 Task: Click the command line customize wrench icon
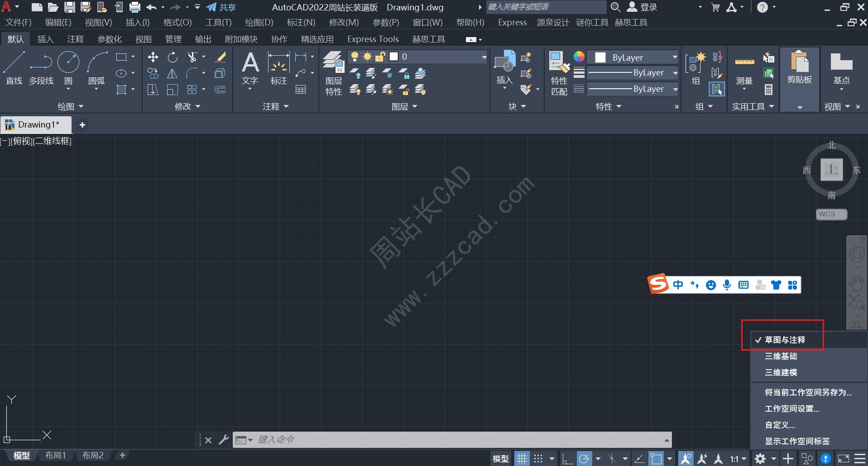tap(224, 440)
